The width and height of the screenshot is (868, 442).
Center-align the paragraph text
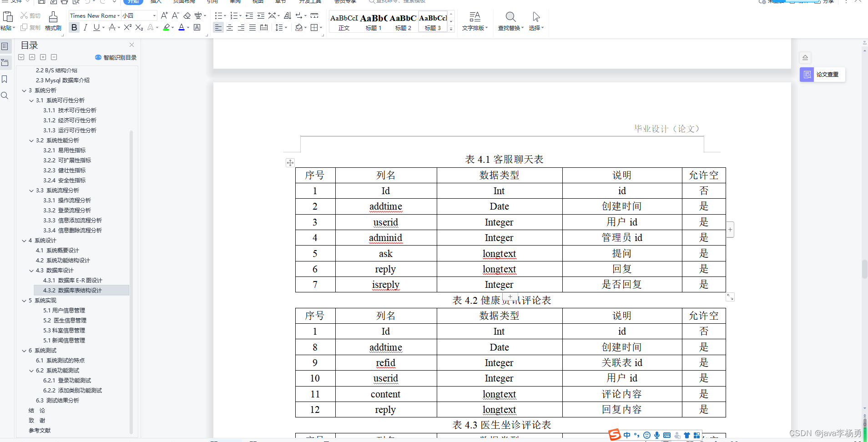click(230, 28)
